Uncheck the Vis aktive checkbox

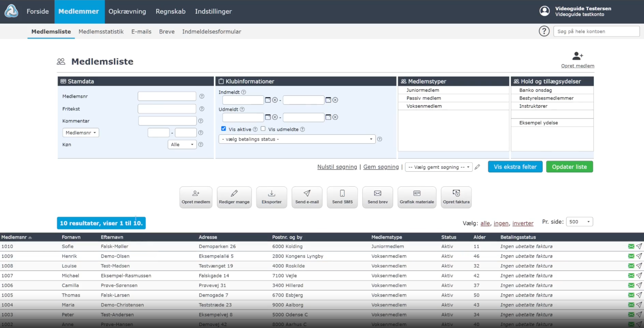223,129
